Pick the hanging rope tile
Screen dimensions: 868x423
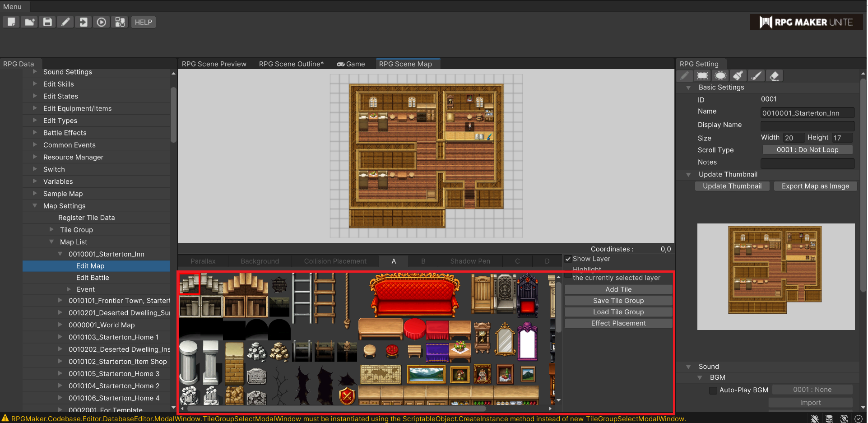(x=347, y=300)
